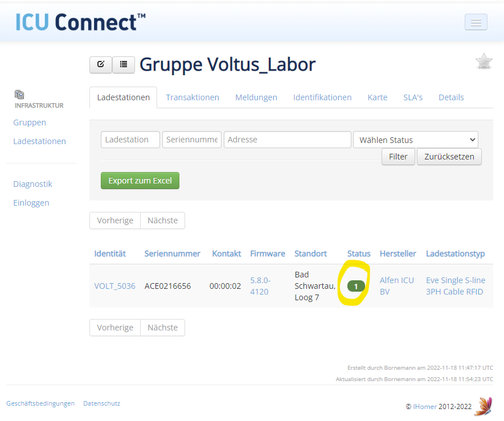Click the edit group pencil icon button
504x421 pixels.
(101, 64)
